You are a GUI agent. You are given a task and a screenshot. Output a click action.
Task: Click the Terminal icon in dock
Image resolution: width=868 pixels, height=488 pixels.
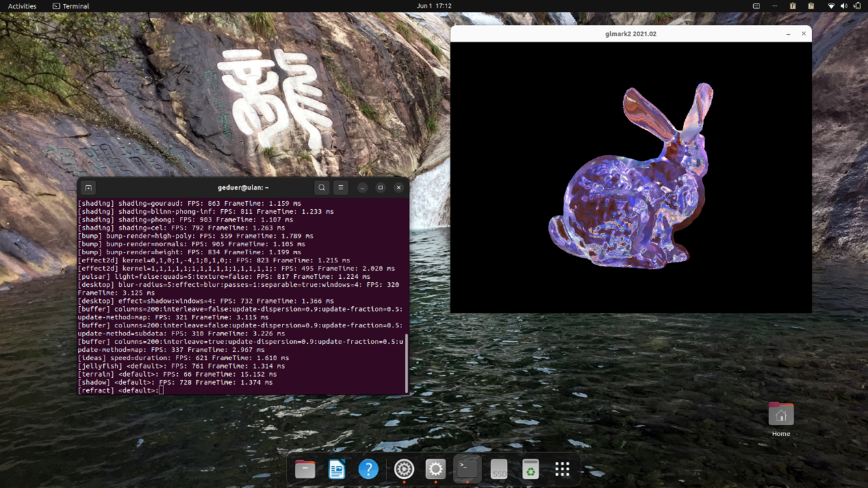coord(467,469)
